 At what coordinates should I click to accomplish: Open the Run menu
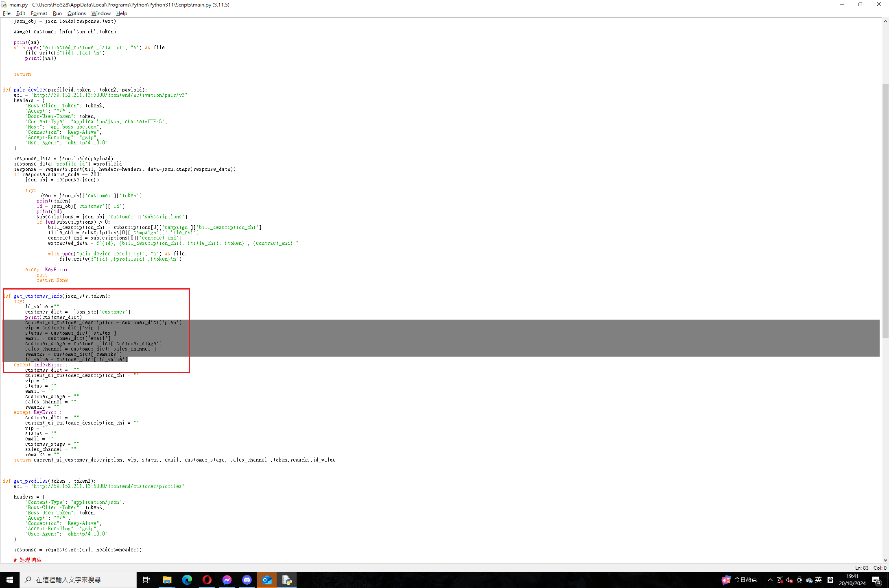[57, 13]
